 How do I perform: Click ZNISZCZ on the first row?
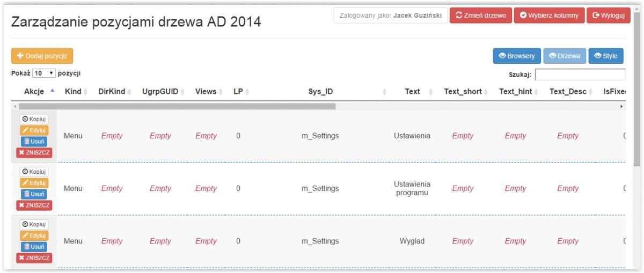click(x=34, y=153)
